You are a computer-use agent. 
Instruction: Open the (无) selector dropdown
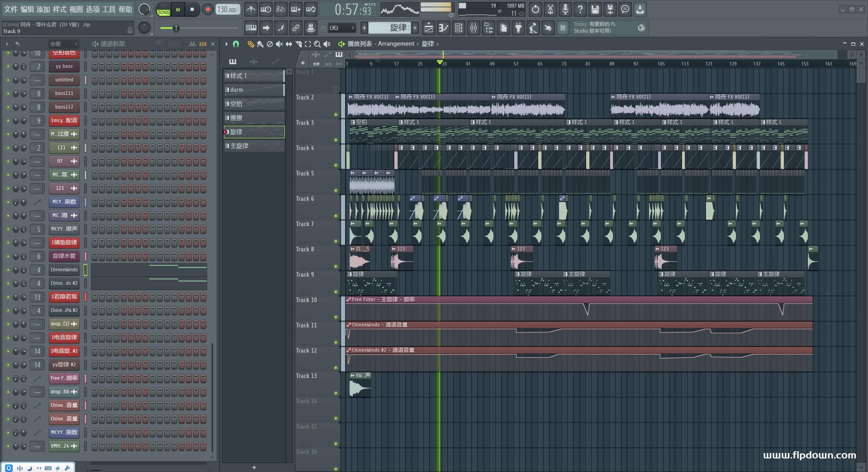point(342,28)
